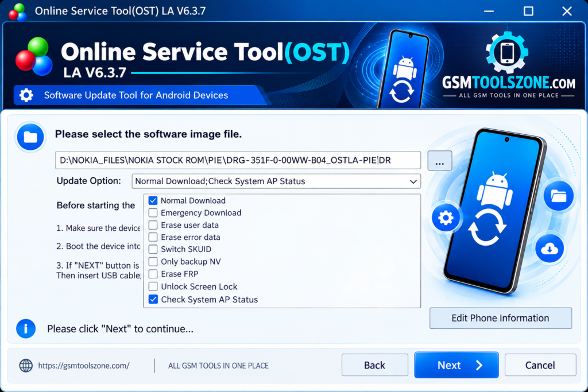Click the blue folder icon beside select image prompt
This screenshot has height=392, width=588.
pyautogui.click(x=30, y=137)
